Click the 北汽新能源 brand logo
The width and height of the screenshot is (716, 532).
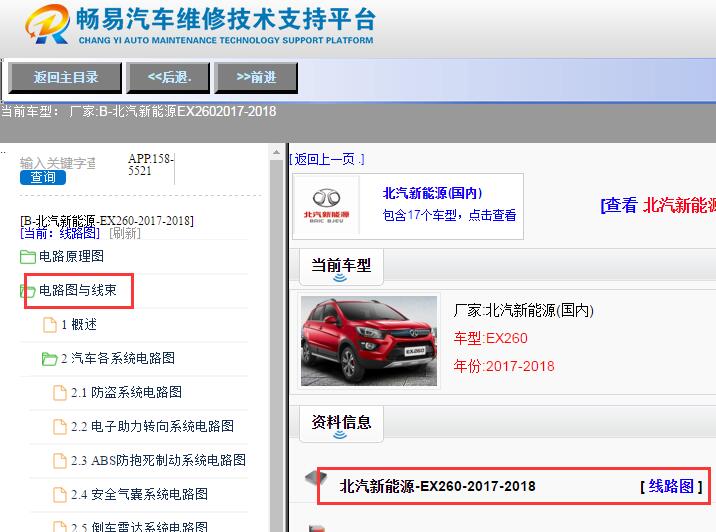[x=326, y=206]
